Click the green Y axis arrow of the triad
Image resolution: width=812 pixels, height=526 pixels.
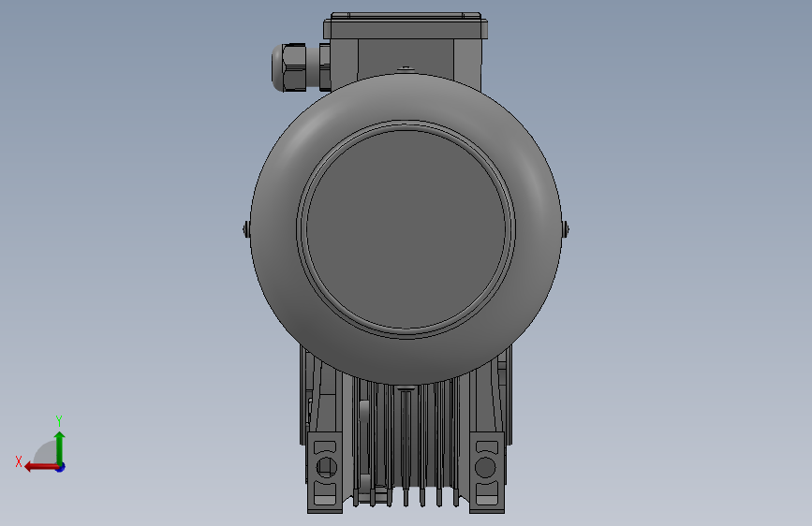(60, 447)
